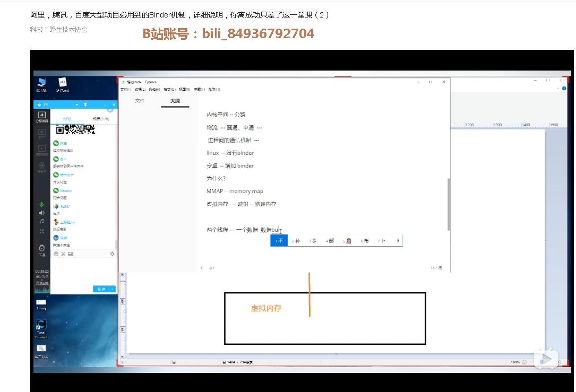Click the image insert icon in chat toolbar
The height and width of the screenshot is (392, 576).
[70, 254]
